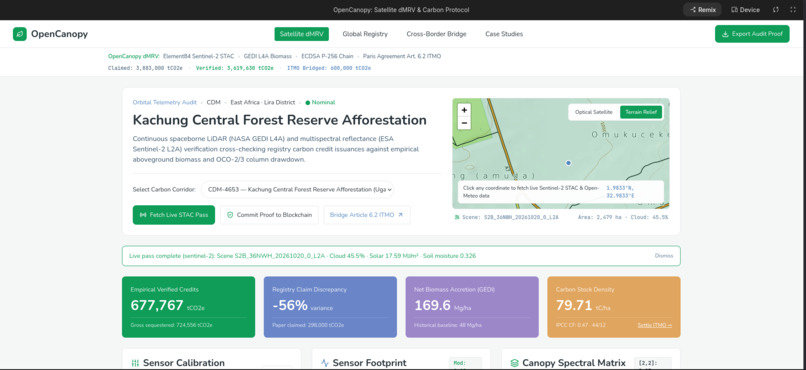Viewport: 806px width, 370px height.
Task: Dismiss the live pass complete notification
Action: pyautogui.click(x=664, y=255)
